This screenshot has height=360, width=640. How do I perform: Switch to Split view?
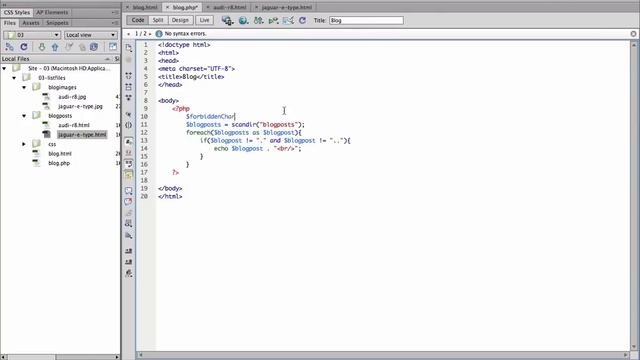point(158,20)
